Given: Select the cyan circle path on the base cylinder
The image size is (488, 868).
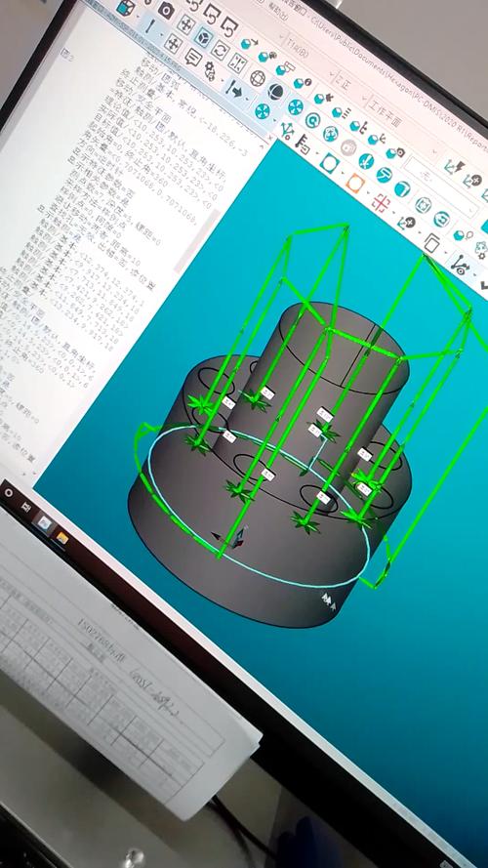Looking at the screenshot, I should coord(258,506).
